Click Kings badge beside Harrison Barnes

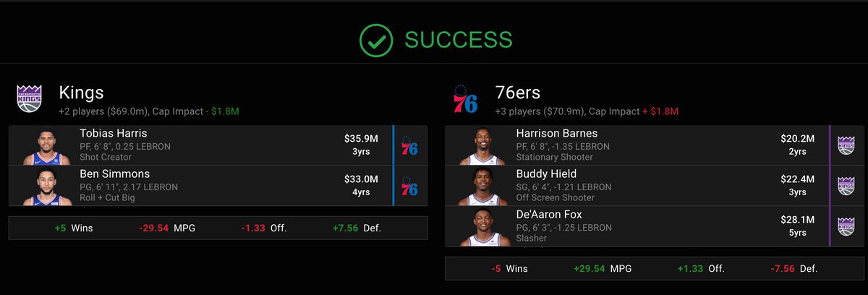point(846,145)
